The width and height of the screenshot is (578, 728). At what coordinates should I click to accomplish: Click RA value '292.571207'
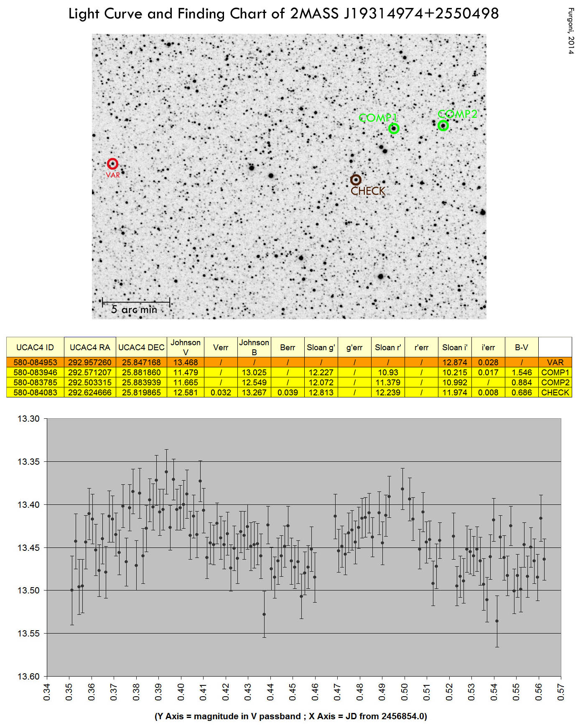[90, 372]
